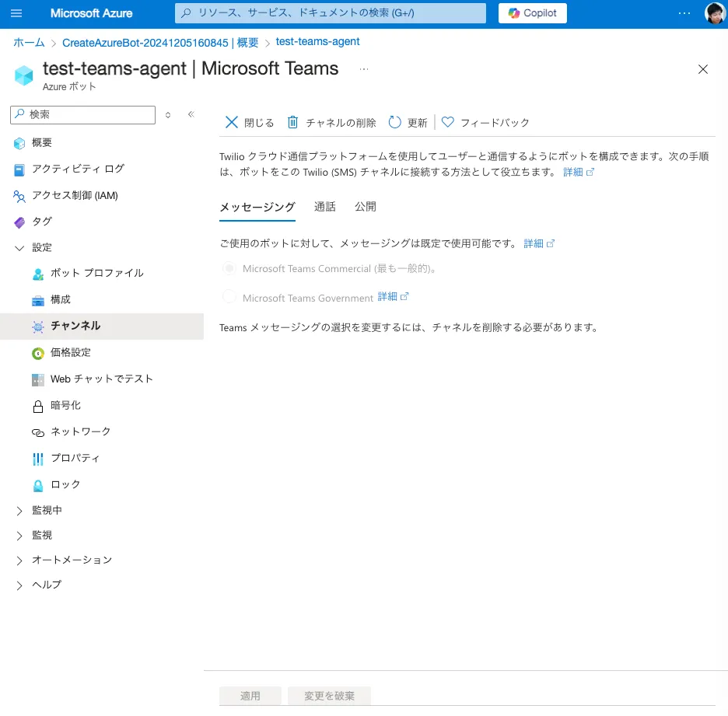Click the global resource search box
This screenshot has height=716, width=728.
point(330,13)
